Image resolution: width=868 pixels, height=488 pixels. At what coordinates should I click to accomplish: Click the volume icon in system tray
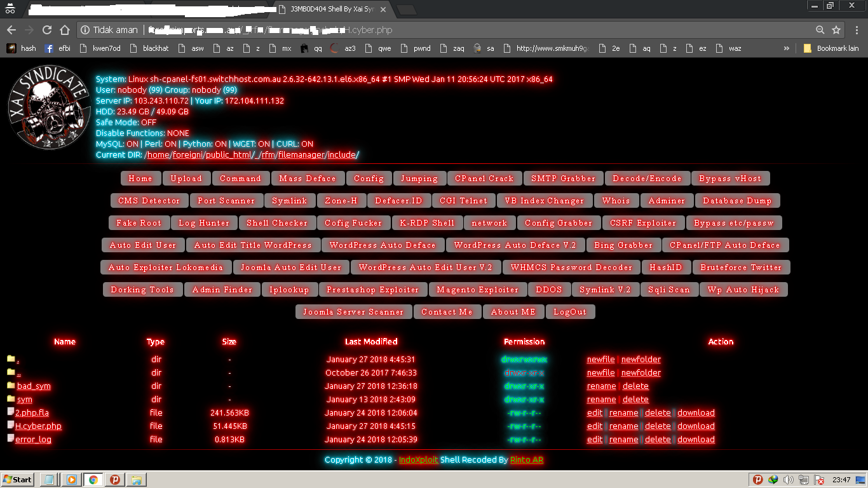point(788,480)
